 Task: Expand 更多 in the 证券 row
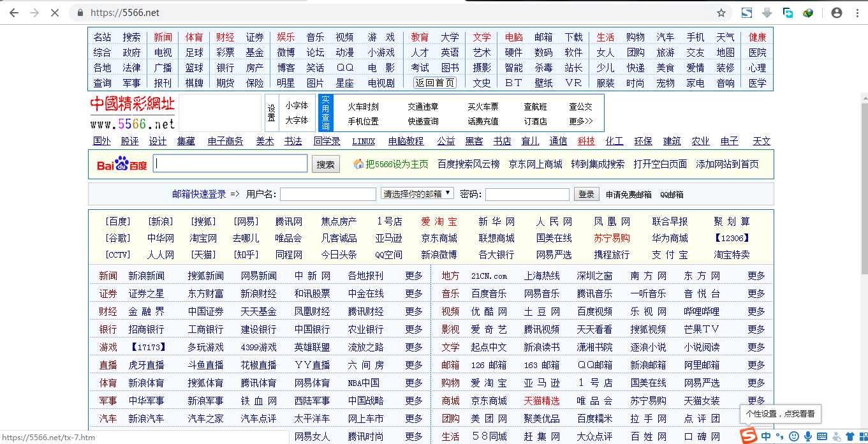click(414, 293)
